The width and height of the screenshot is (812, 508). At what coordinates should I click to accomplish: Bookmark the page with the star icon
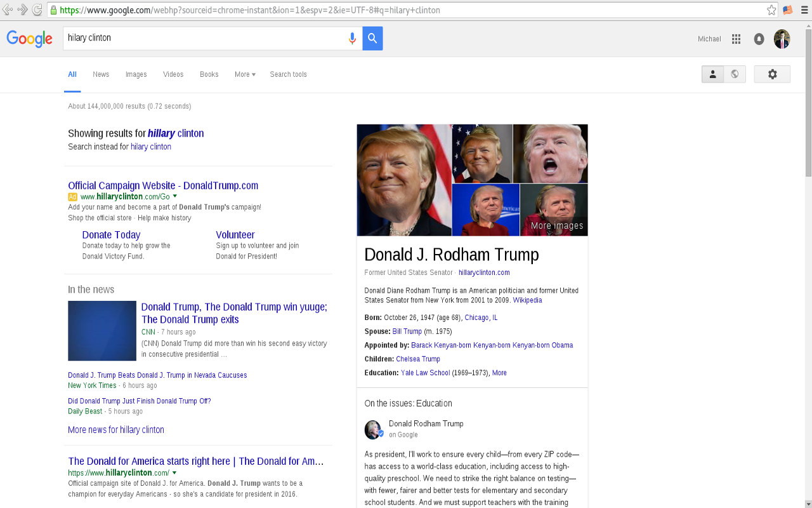click(771, 10)
